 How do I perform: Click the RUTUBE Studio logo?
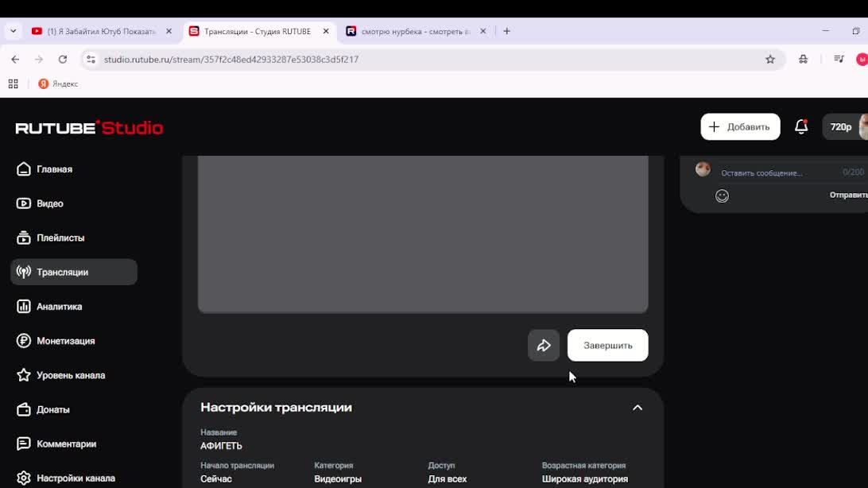pos(89,128)
